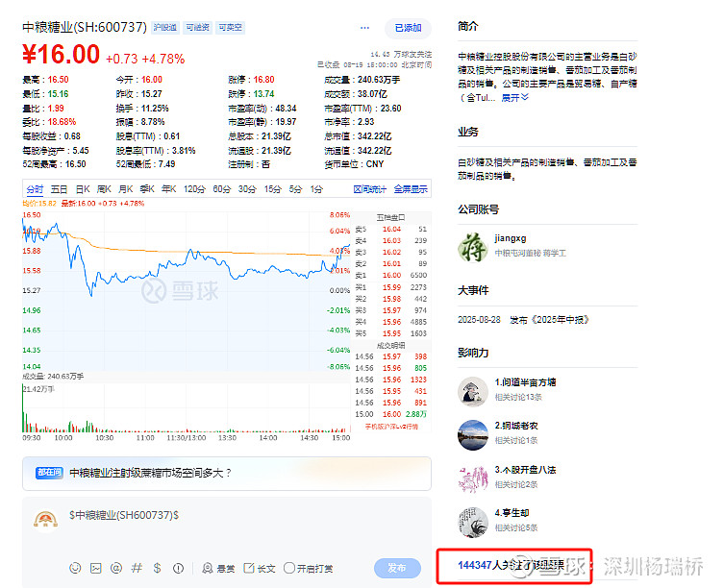
Task: Open the 都在问 suggested question banner
Action: tap(227, 473)
